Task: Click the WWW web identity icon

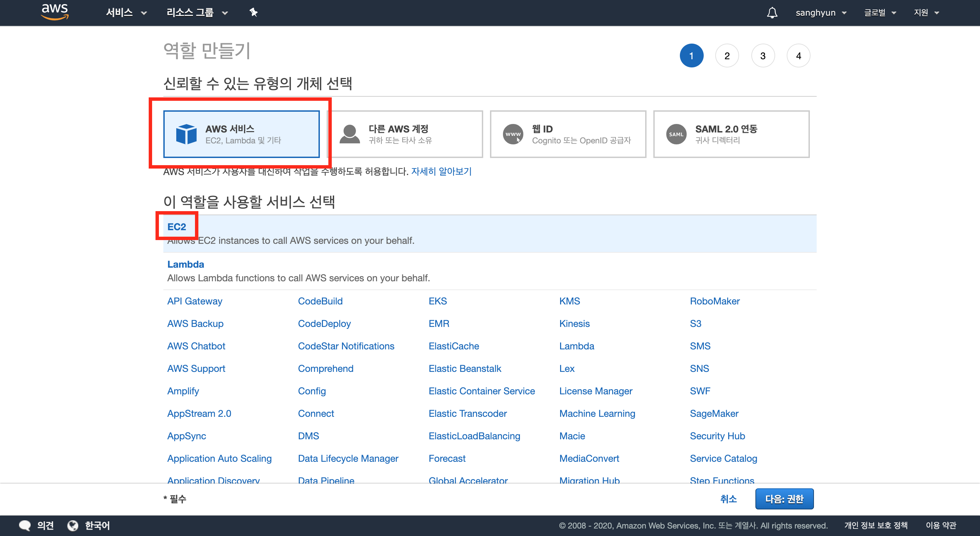Action: (x=513, y=134)
